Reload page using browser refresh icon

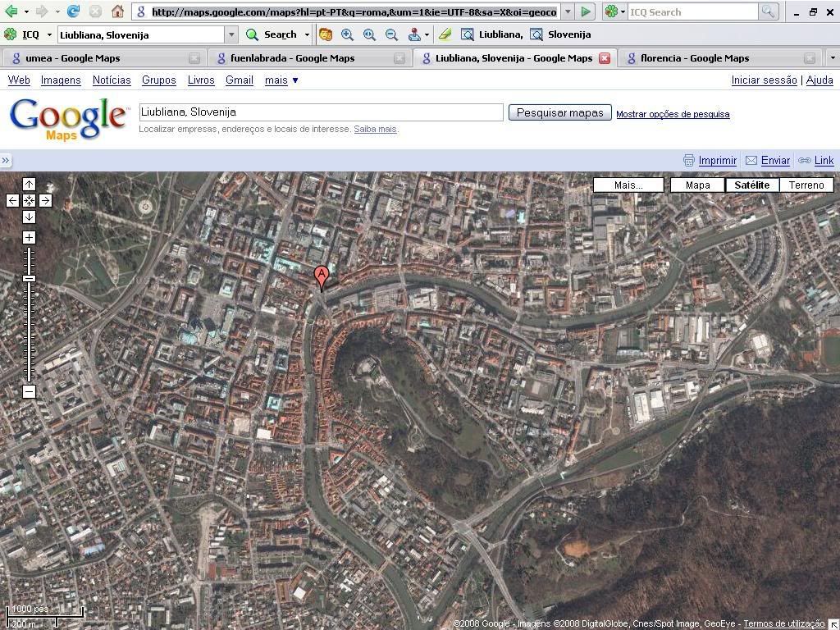click(x=74, y=11)
